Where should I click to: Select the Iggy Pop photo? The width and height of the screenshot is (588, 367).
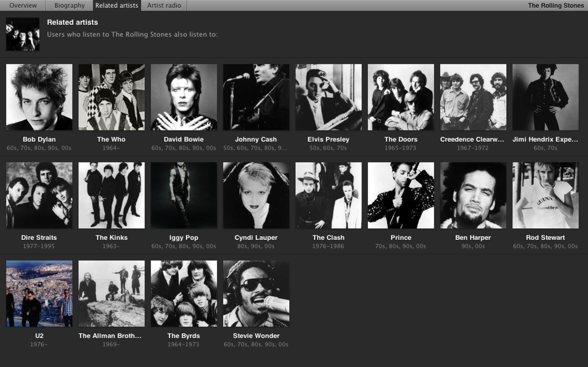click(183, 195)
